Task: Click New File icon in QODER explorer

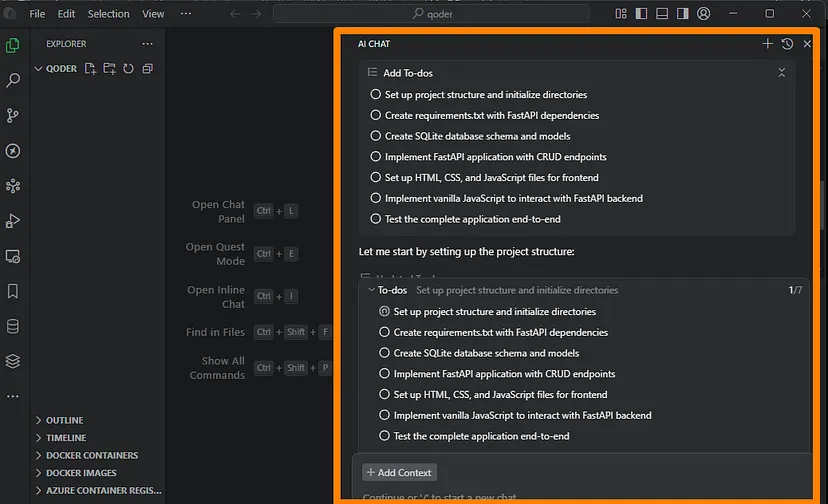Action: point(90,69)
